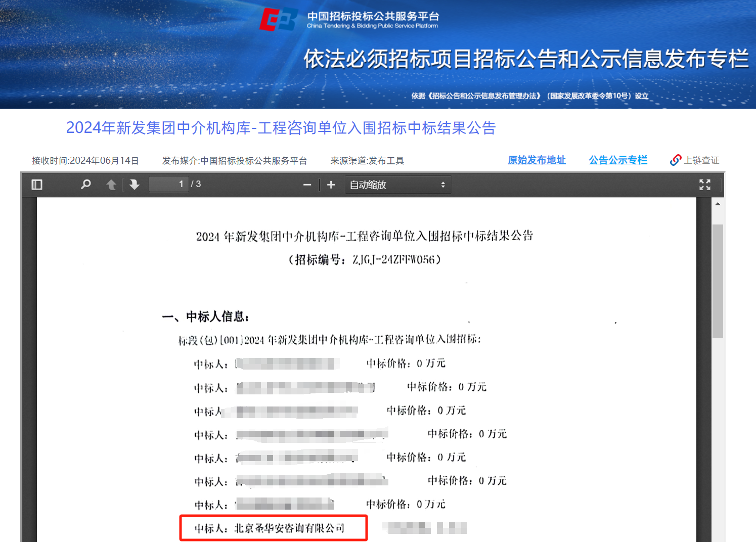756x542 pixels.
Task: Click the announcement title heading
Action: (281, 128)
